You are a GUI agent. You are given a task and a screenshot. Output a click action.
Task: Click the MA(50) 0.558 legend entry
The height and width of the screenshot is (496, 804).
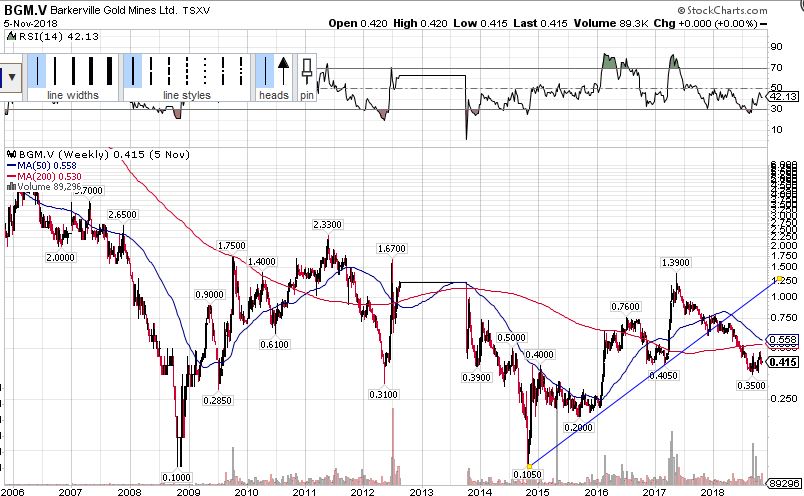42,166
